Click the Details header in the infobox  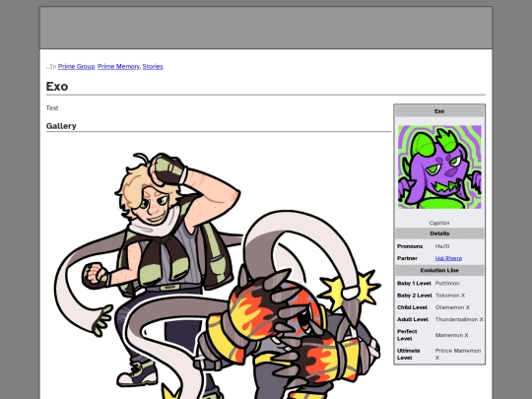point(439,233)
